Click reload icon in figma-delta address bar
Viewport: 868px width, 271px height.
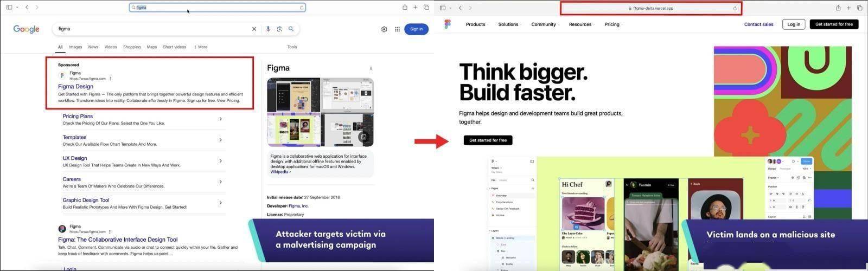(x=735, y=8)
